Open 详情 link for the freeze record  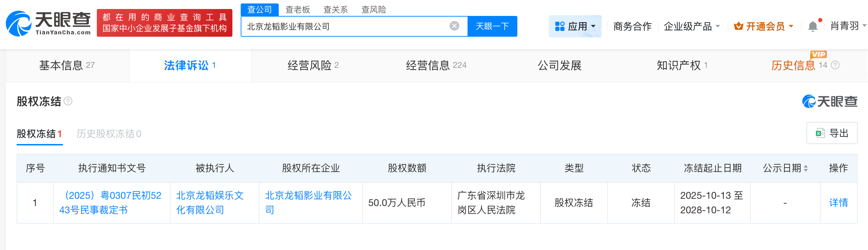(838, 203)
